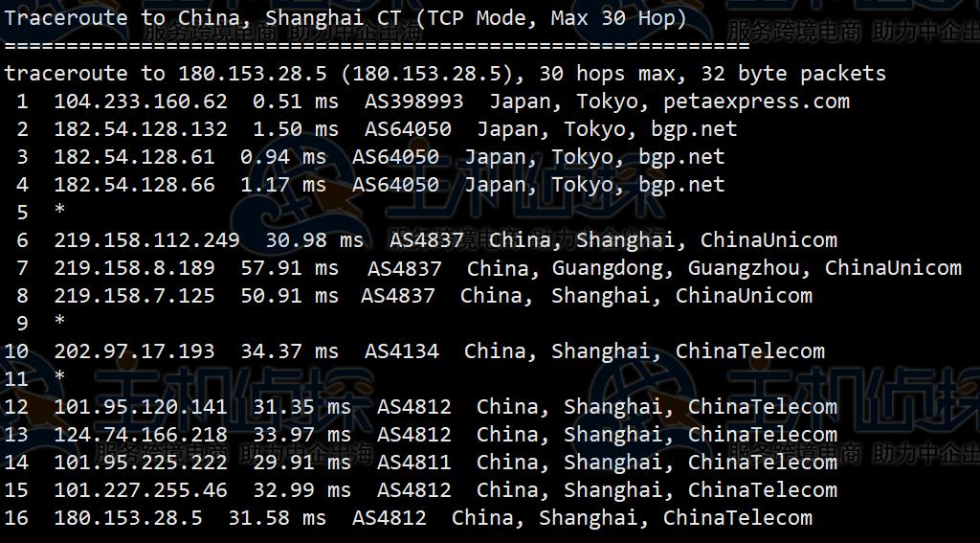
Task: Click the asterisk on hop 5
Action: pyautogui.click(x=59, y=210)
